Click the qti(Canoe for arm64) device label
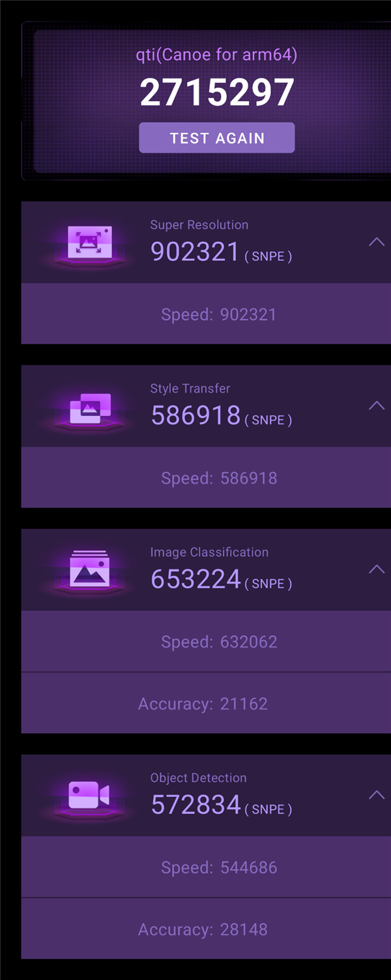The height and width of the screenshot is (980, 391). [x=217, y=54]
